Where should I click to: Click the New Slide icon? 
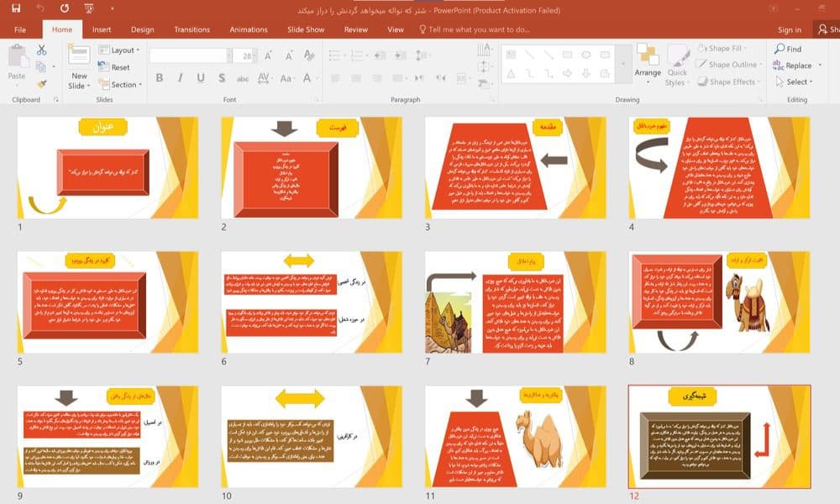coord(79,55)
